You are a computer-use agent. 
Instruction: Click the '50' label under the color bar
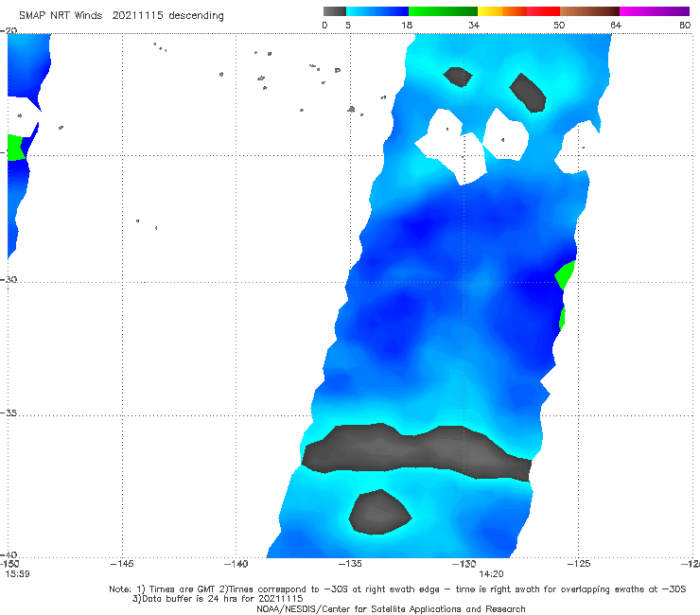click(x=559, y=26)
